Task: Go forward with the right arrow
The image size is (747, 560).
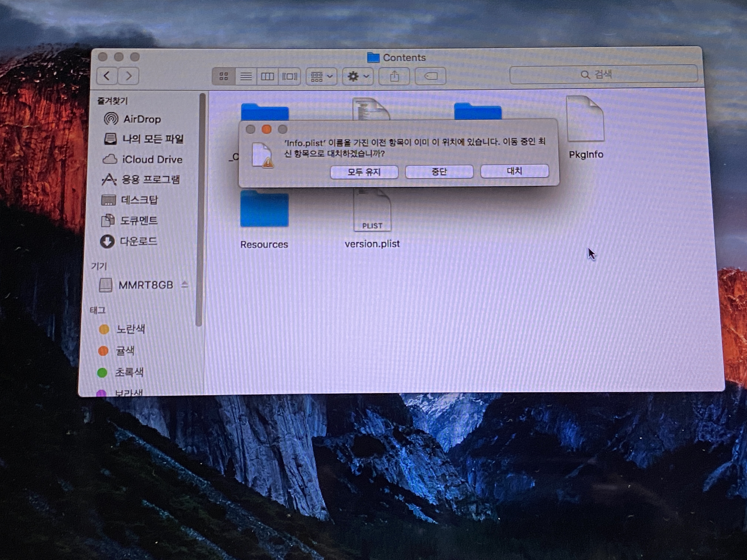Action: (x=128, y=76)
